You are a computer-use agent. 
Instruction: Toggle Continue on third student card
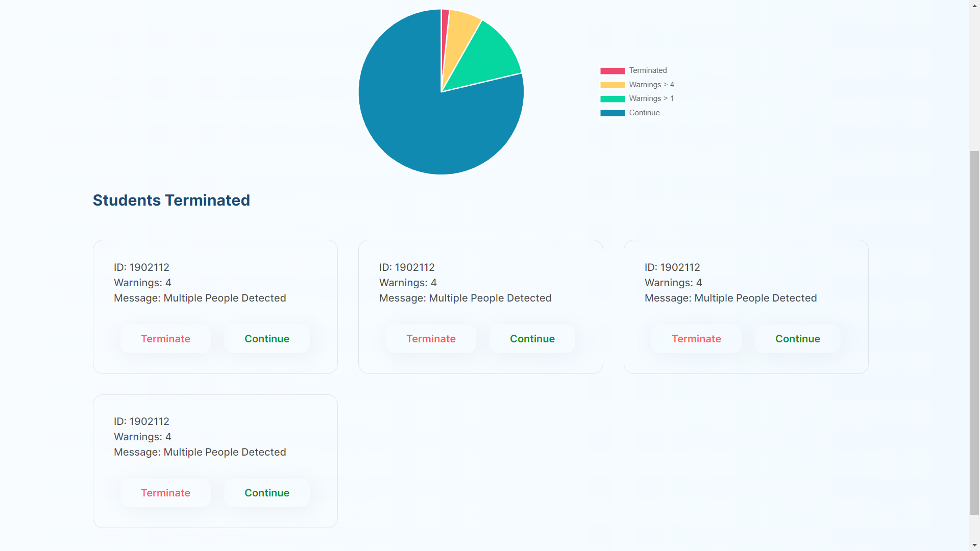(798, 338)
